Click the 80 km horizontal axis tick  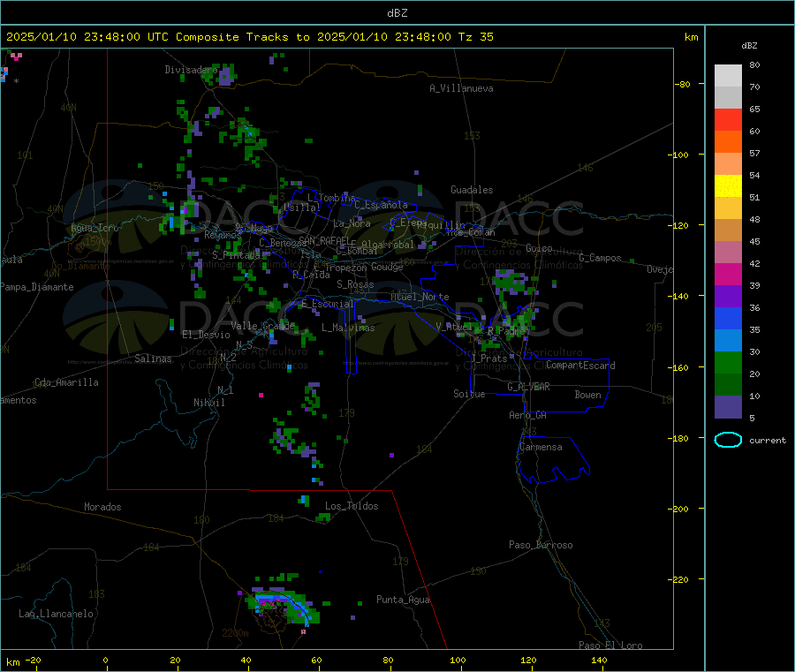coord(388,660)
